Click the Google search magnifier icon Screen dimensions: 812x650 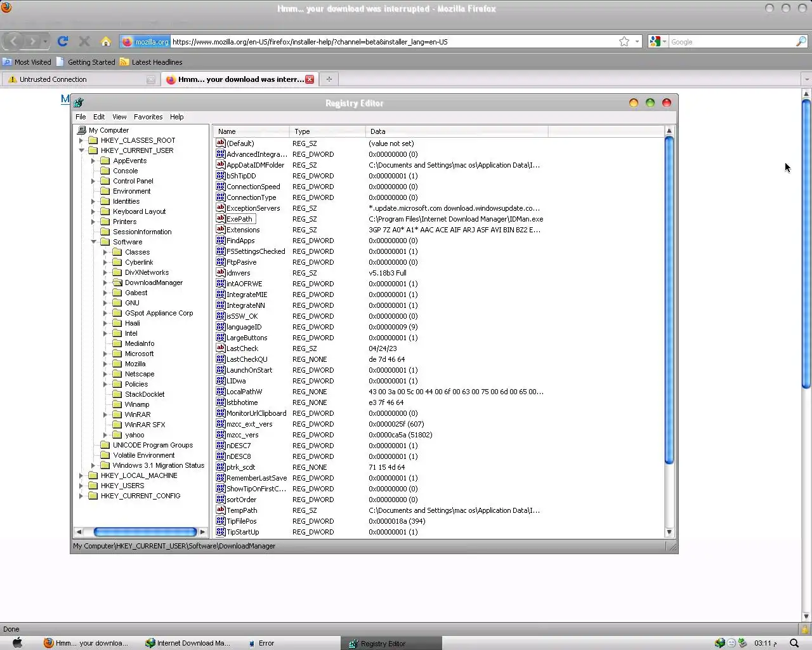coord(801,41)
